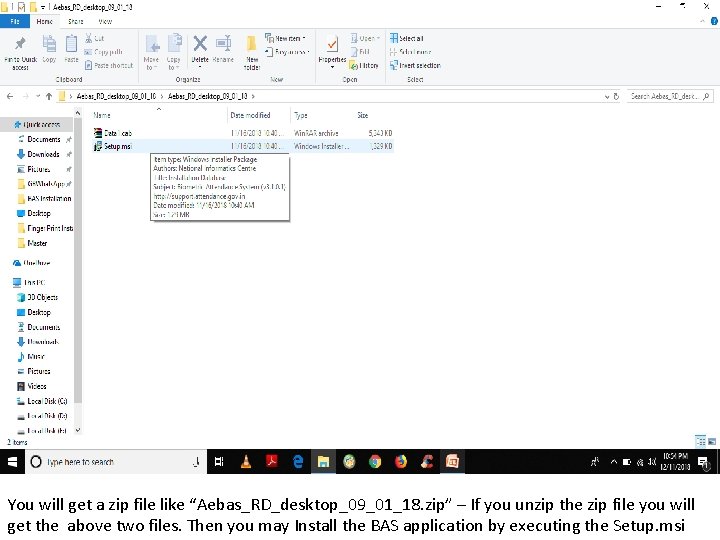Image resolution: width=720 pixels, height=540 pixels.
Task: Open the Easy access dropdown
Action: [x=287, y=52]
